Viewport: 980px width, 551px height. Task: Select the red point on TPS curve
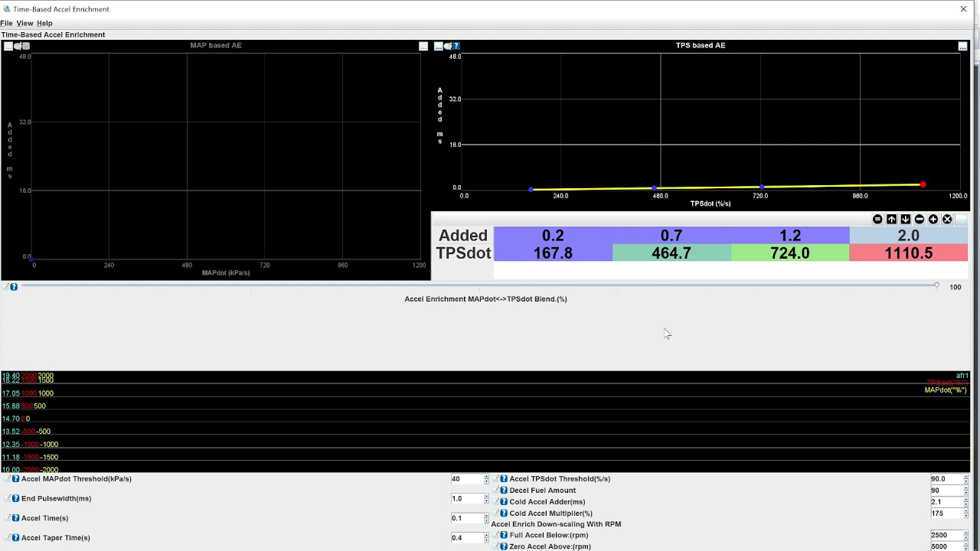point(923,184)
